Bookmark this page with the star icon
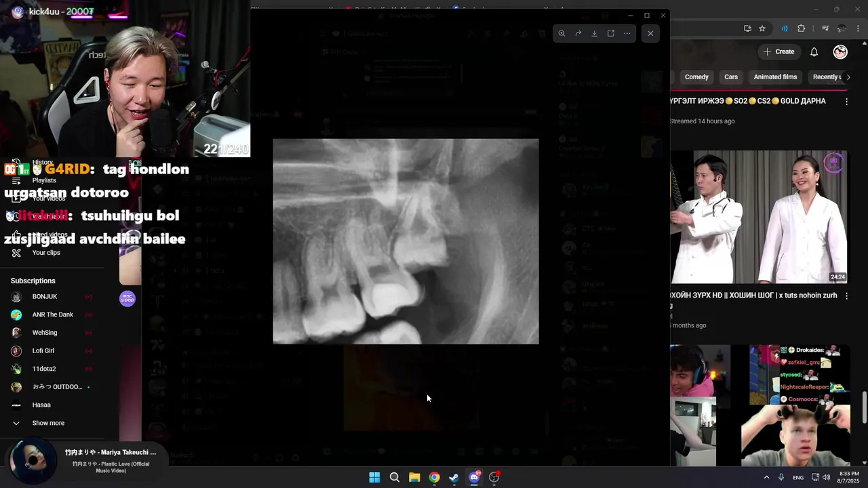The image size is (868, 488). point(762,28)
